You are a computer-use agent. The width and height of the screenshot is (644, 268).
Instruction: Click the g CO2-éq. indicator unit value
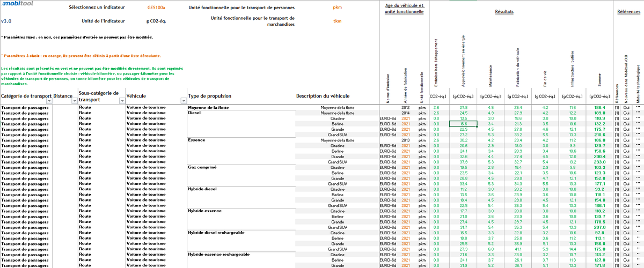pos(156,21)
